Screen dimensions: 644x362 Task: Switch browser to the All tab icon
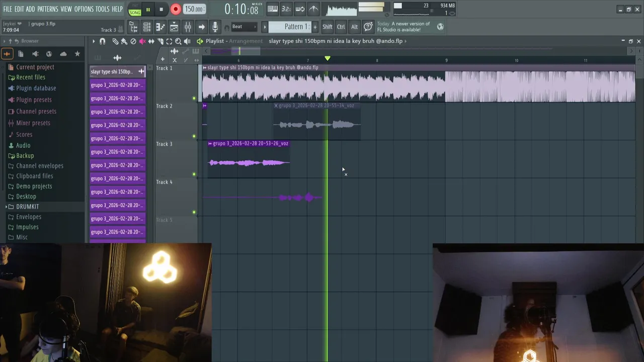(7, 54)
